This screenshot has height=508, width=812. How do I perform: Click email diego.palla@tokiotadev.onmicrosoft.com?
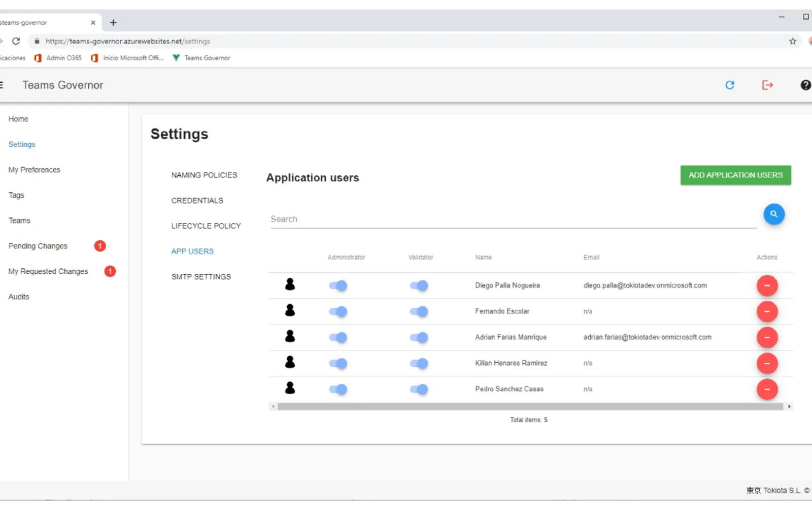coord(645,285)
